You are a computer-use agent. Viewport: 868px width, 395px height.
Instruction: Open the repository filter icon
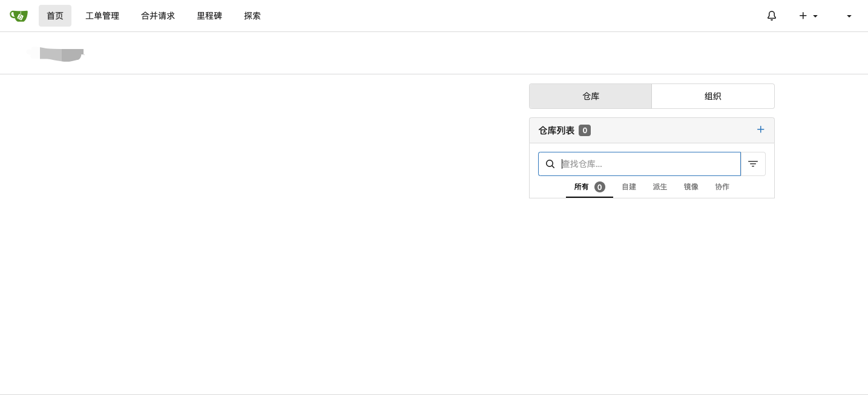(753, 163)
